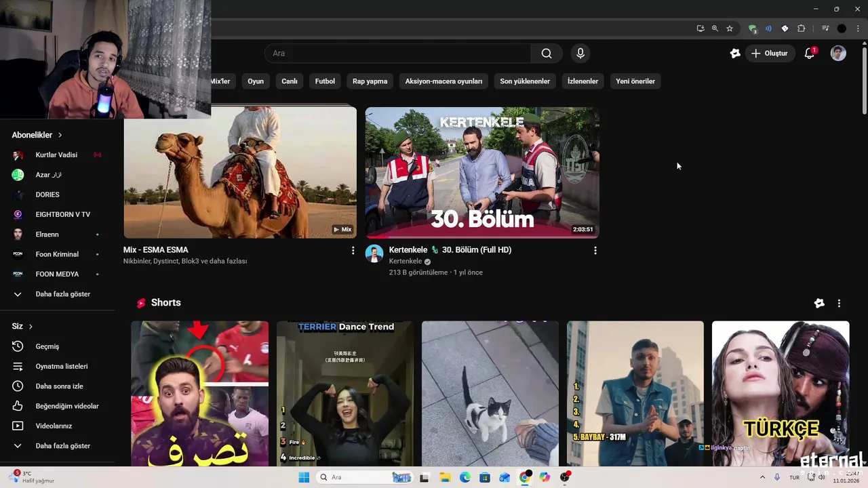
Task: Select the Rap yapma filter chip
Action: (370, 81)
